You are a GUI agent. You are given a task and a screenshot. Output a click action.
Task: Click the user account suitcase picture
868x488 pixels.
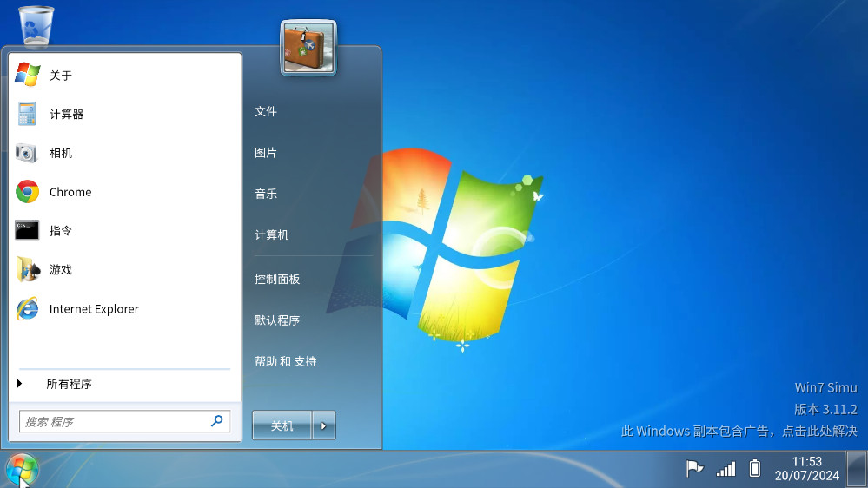coord(308,47)
